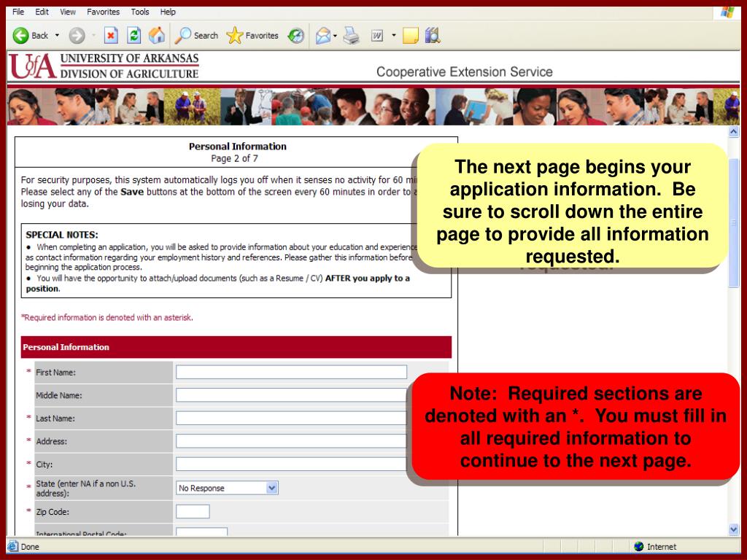Expand the Edit with Word dropdown arrow
The height and width of the screenshot is (560, 747).
(x=393, y=35)
